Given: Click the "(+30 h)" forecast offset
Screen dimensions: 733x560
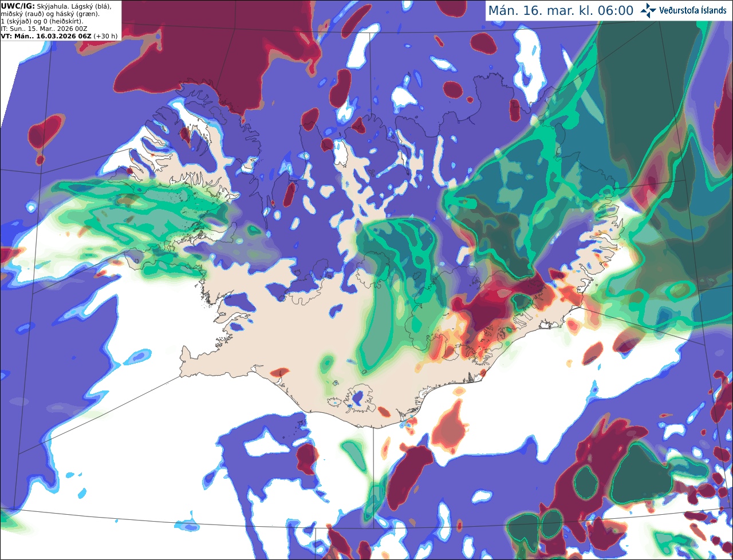Looking at the screenshot, I should pos(105,36).
